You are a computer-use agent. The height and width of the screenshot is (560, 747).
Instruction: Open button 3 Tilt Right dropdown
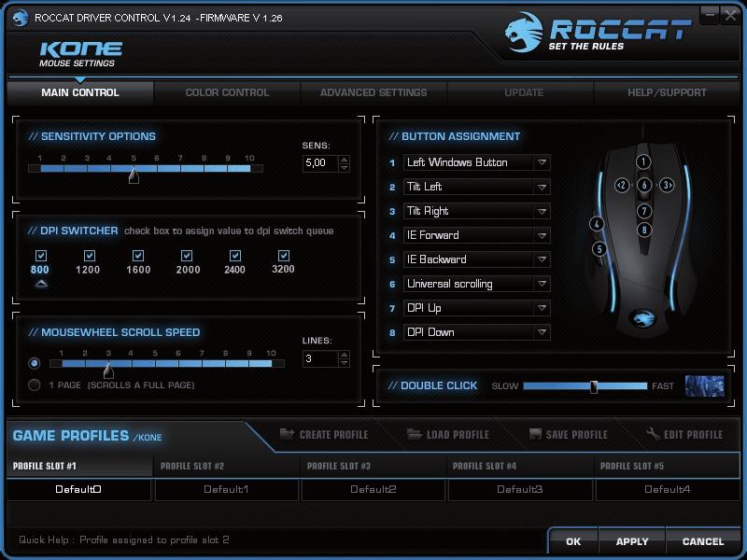477,211
